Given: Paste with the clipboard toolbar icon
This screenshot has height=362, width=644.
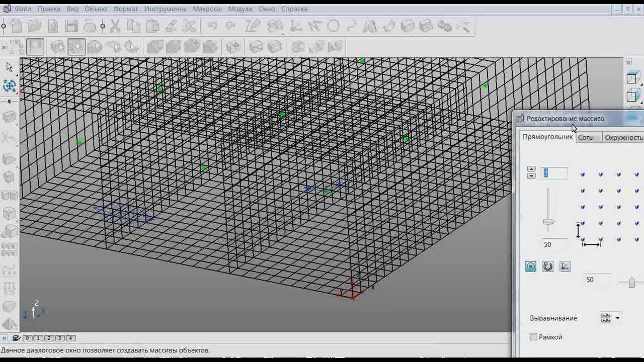Looking at the screenshot, I should [152, 26].
